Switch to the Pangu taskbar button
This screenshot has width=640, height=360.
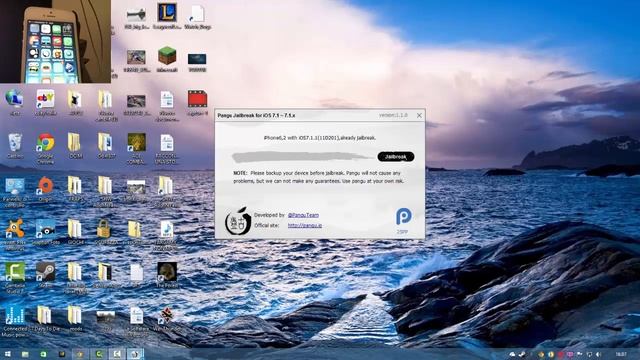135,354
